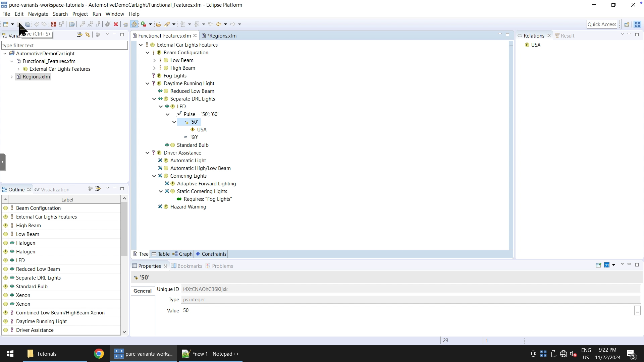
Task: Run the last launched configuration via green play icon
Action: coord(144,24)
